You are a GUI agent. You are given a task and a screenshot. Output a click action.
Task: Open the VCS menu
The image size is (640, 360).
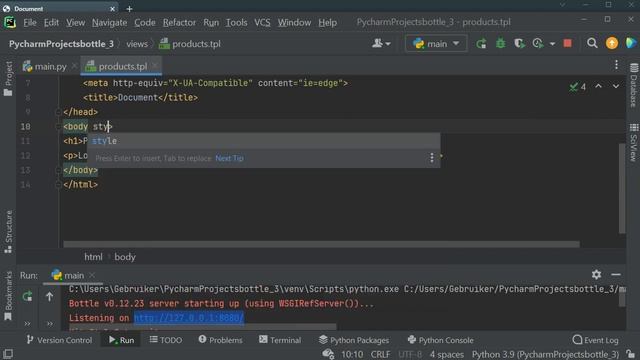click(262, 22)
